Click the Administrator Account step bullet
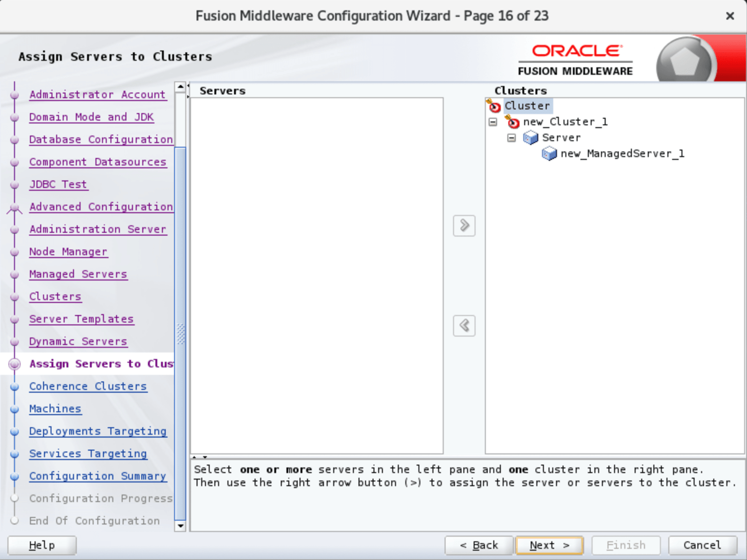 [15, 95]
